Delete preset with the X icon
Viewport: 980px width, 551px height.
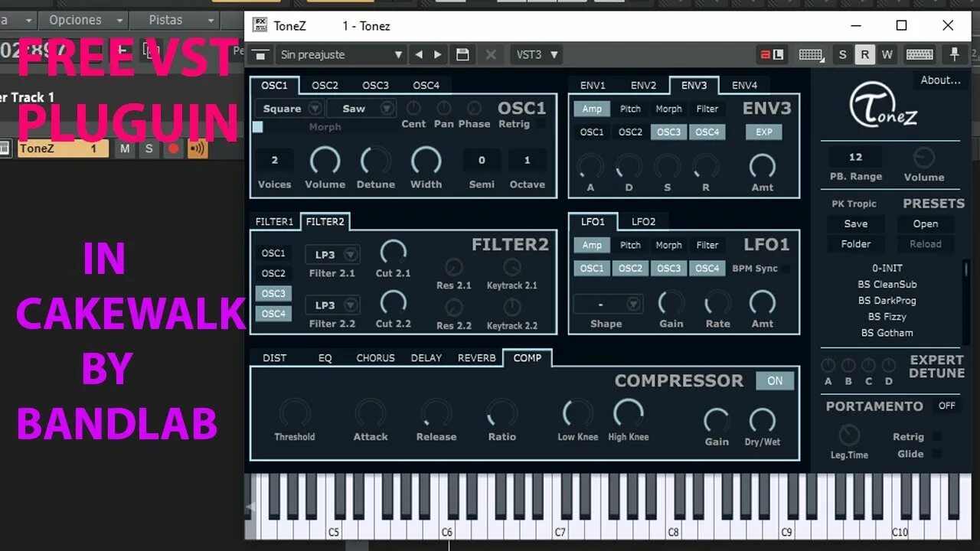[491, 54]
